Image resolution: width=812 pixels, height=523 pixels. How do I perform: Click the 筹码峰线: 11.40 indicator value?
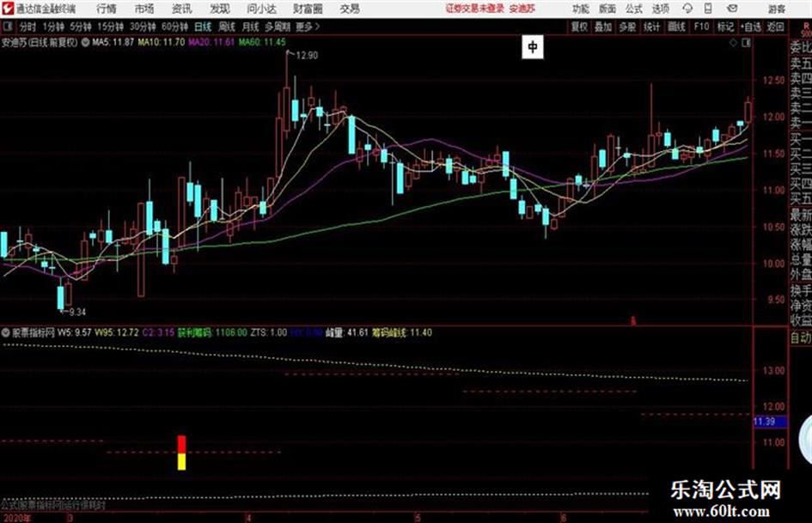tap(402, 332)
